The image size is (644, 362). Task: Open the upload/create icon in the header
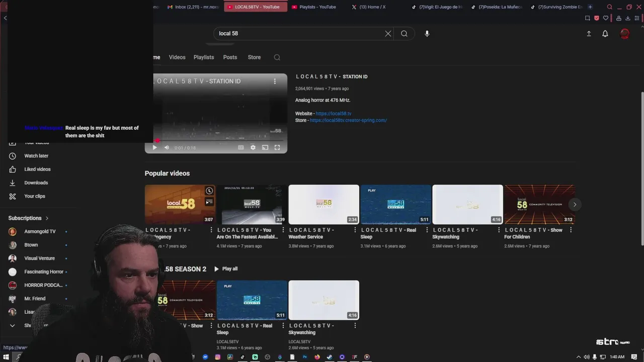pos(589,34)
